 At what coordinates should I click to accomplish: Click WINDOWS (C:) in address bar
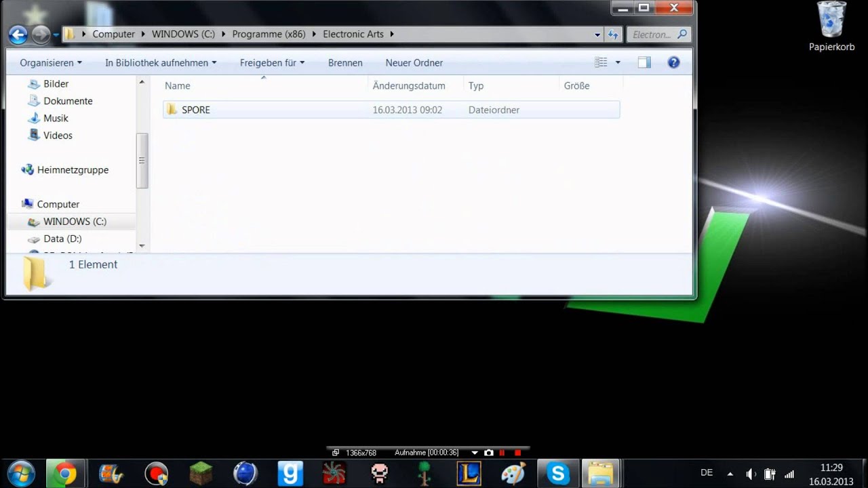183,34
